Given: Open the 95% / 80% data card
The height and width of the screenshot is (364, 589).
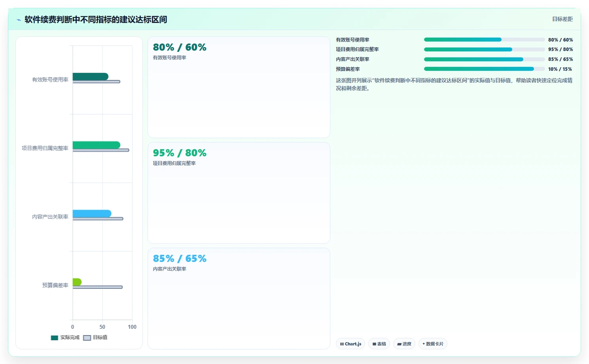Looking at the screenshot, I should click(x=239, y=193).
